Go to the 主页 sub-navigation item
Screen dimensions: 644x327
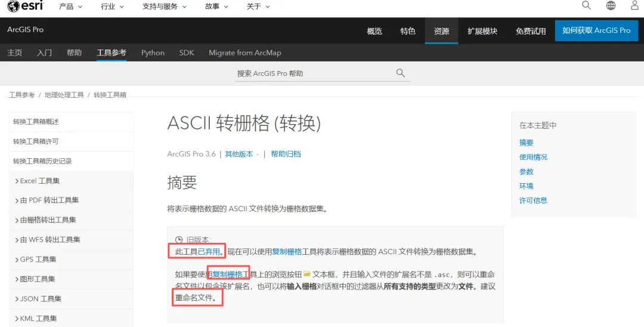[15, 53]
